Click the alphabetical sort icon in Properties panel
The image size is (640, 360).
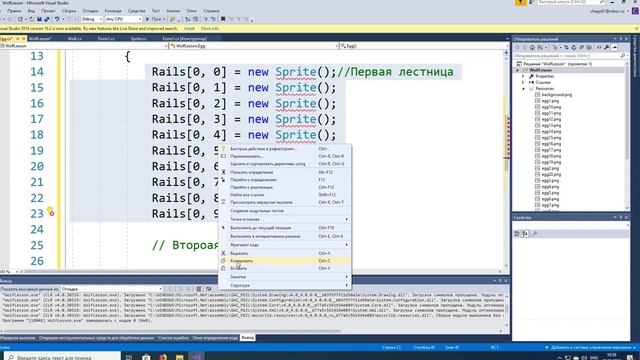(x=525, y=234)
